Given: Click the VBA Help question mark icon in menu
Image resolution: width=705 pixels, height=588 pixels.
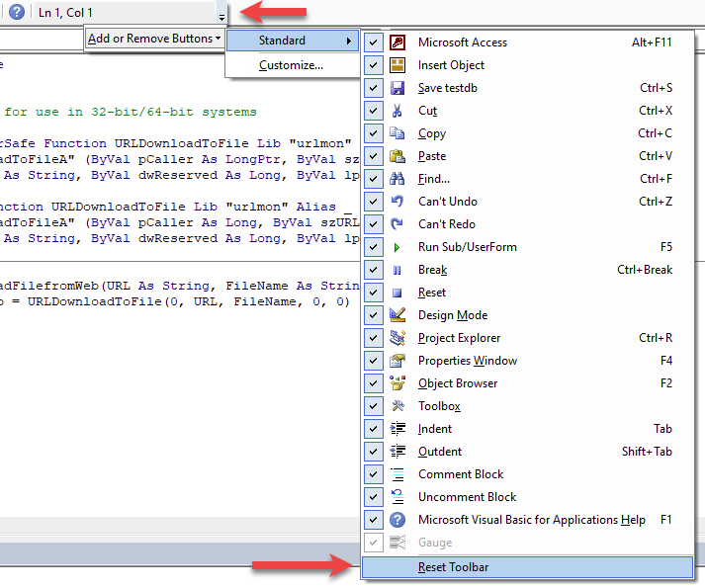Looking at the screenshot, I should (x=397, y=520).
